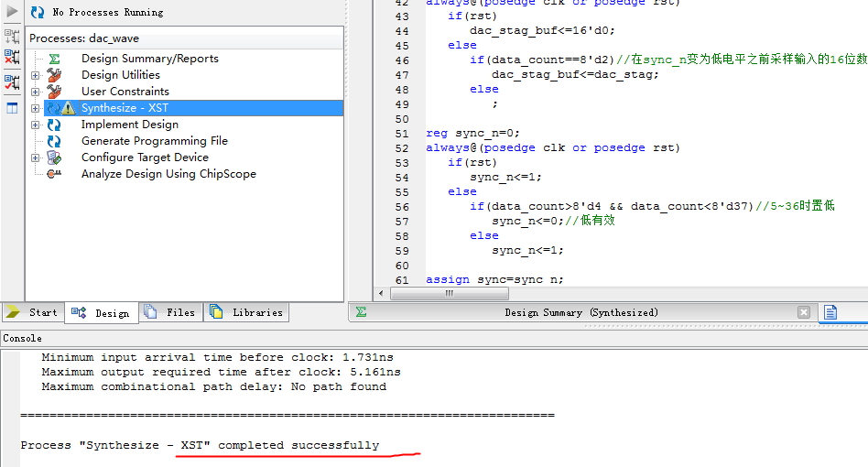Switch to the Start tab
This screenshot has width=868, height=467.
(x=33, y=312)
